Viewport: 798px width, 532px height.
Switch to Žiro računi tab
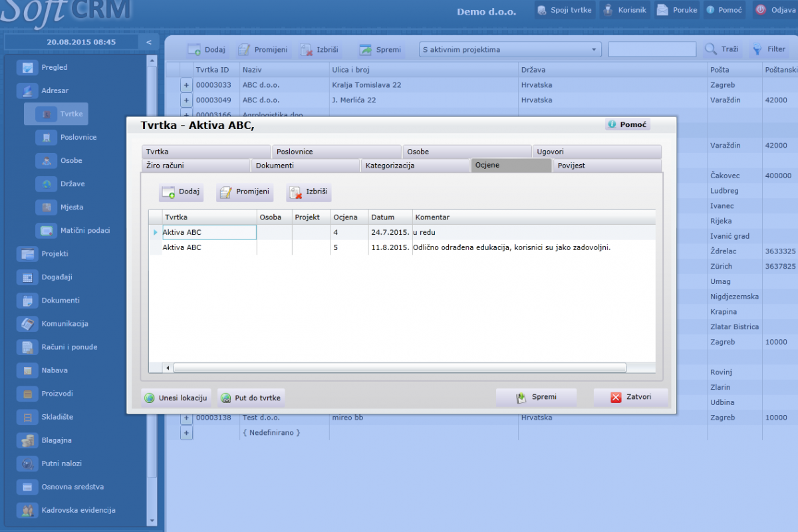click(196, 166)
